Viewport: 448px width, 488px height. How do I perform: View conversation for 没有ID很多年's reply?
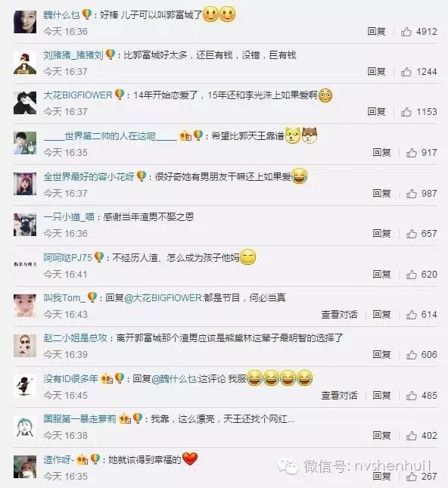point(339,395)
